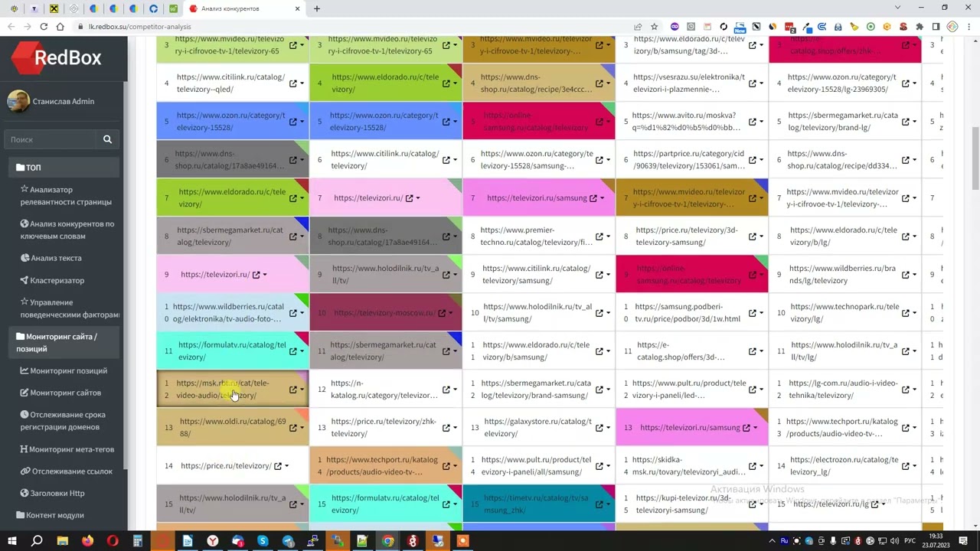Open a new browser tab
980x551 pixels.
click(317, 8)
